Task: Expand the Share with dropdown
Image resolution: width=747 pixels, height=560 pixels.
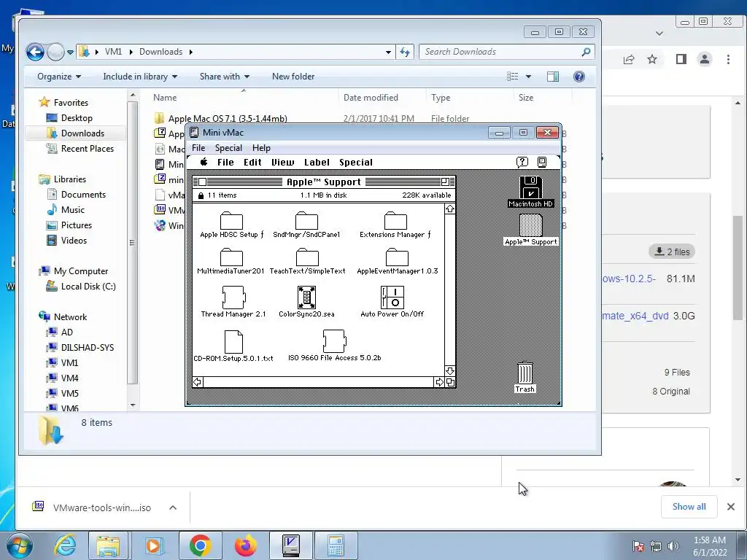Action: pos(225,77)
